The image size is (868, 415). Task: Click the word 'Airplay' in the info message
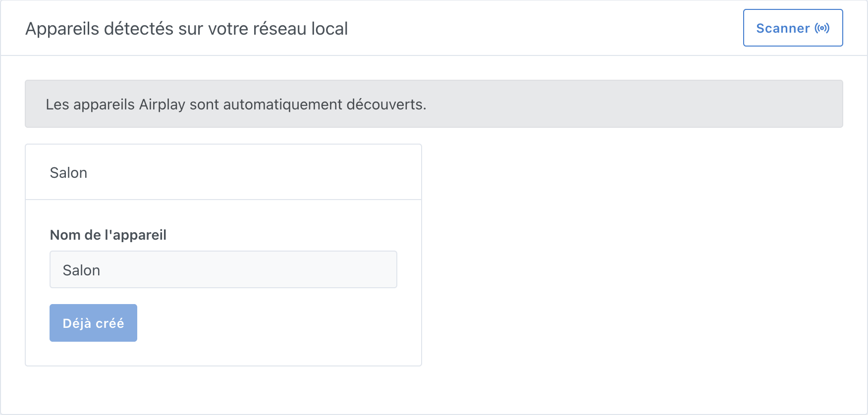pos(162,105)
